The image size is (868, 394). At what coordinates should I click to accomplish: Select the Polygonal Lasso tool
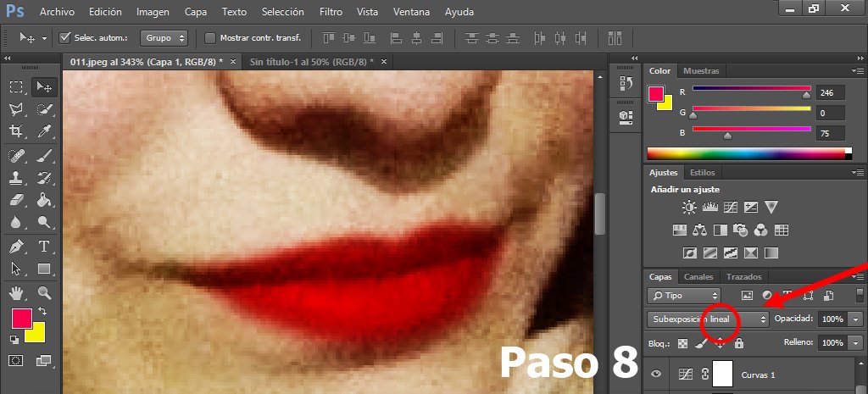(16, 109)
